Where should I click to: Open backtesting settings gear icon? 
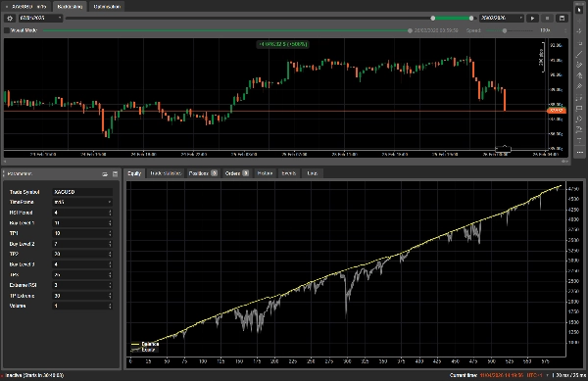pos(10,18)
